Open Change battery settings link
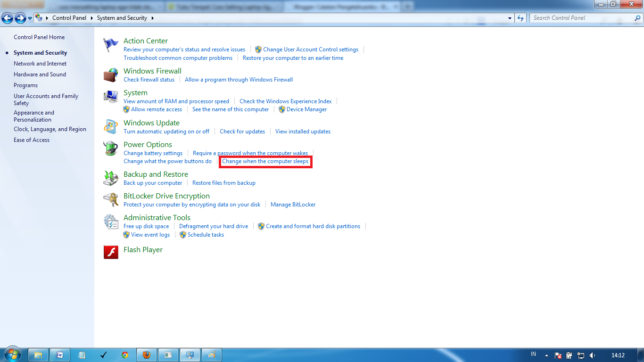The image size is (644, 362). point(153,153)
